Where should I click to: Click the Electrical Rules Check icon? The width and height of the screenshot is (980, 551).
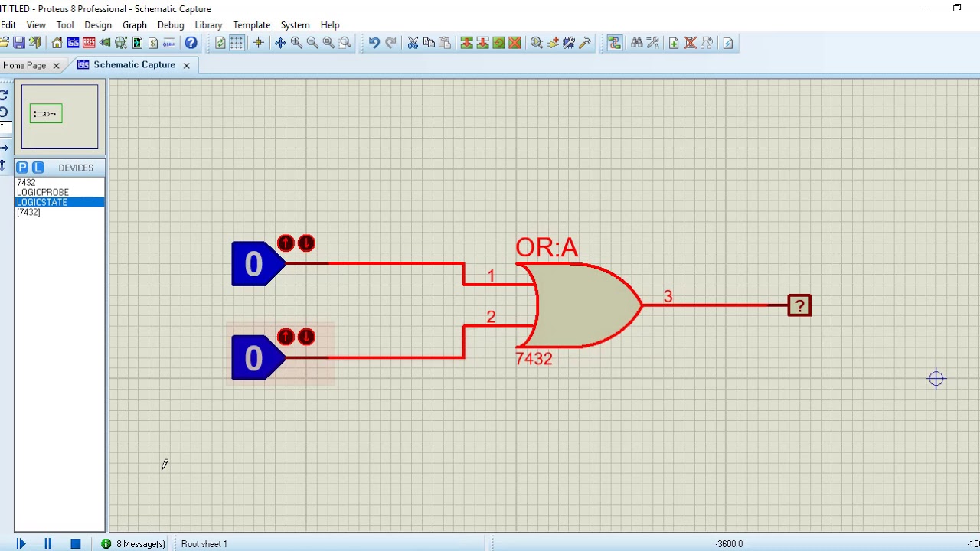point(728,43)
